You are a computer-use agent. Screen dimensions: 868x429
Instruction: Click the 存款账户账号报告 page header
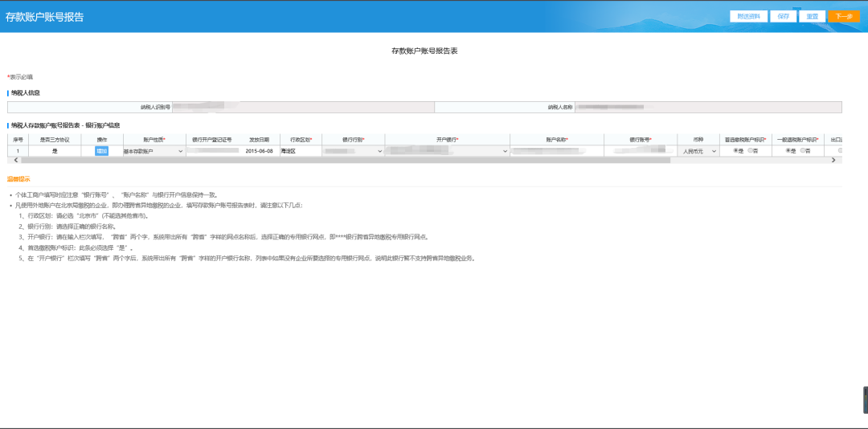pos(45,17)
